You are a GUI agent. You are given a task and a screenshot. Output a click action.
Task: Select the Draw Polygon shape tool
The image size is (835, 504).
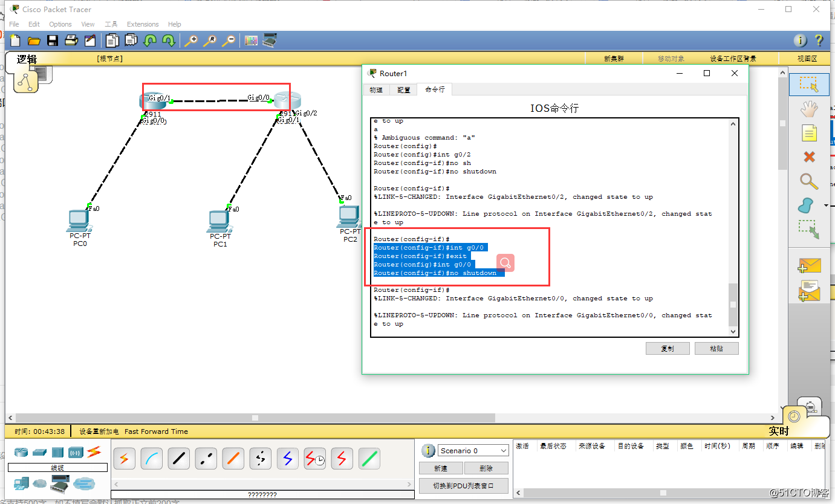(x=806, y=205)
